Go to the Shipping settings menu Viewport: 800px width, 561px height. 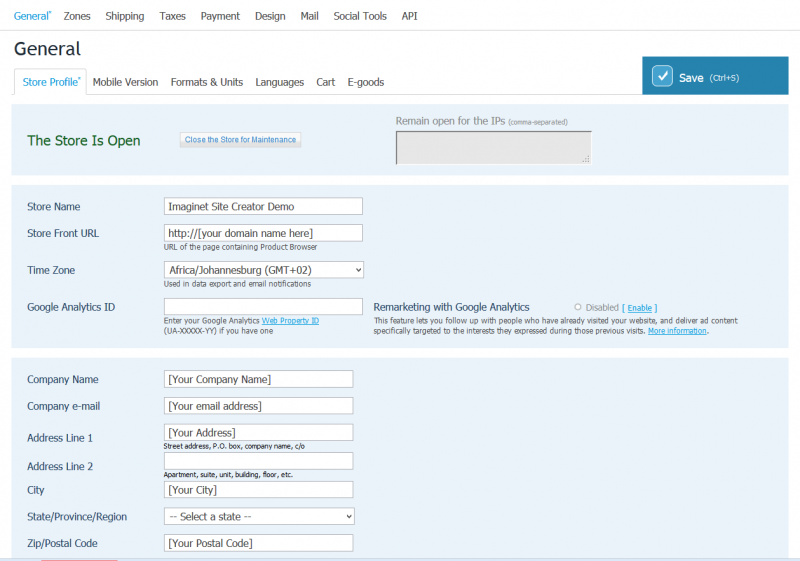pos(125,16)
